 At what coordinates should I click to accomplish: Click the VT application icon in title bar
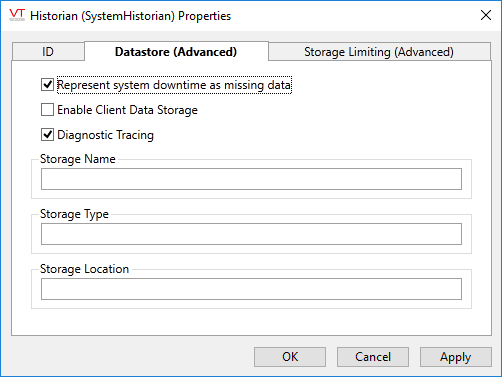(x=17, y=15)
